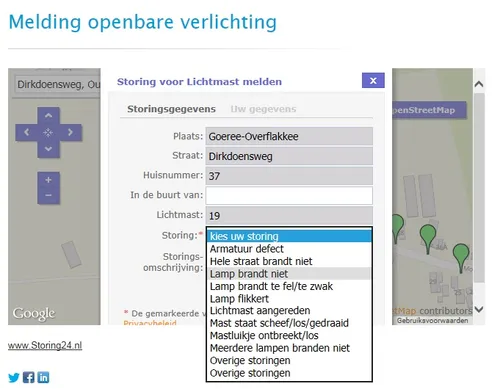Click the Huisnummer field showing 37
This screenshot has height=389, width=500.
[x=289, y=176]
